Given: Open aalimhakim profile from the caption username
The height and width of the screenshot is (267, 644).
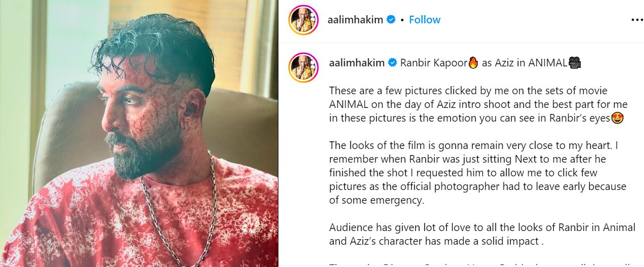Looking at the screenshot, I should pos(356,63).
